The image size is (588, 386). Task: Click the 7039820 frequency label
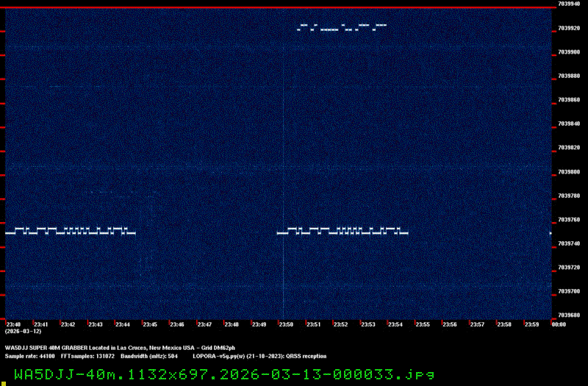[569, 148]
